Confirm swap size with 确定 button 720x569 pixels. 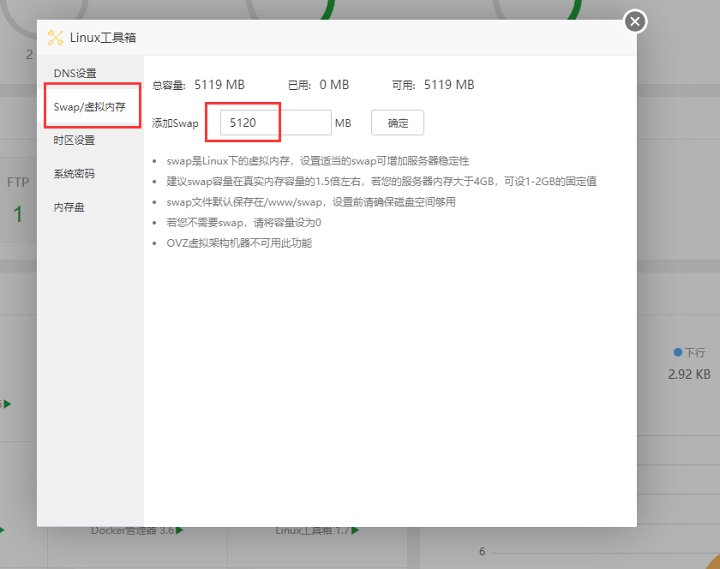coord(397,123)
